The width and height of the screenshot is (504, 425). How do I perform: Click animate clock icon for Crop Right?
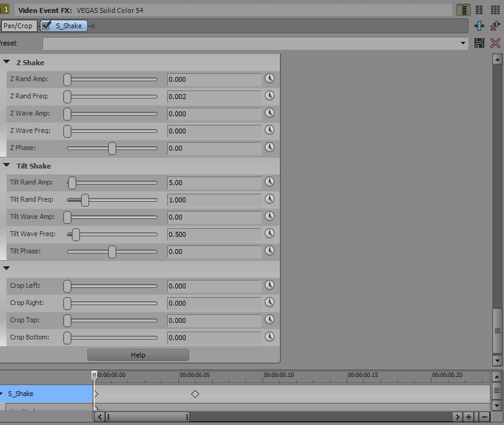270,303
